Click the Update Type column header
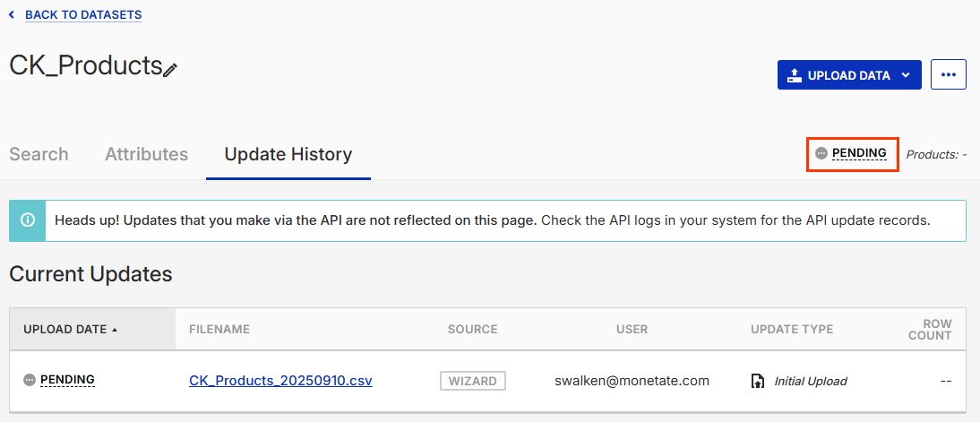 792,330
